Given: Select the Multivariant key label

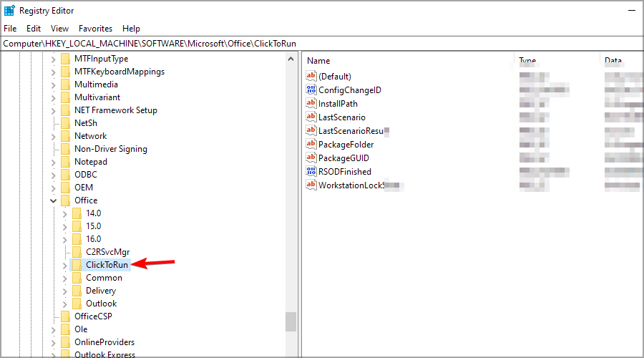Looking at the screenshot, I should point(97,97).
